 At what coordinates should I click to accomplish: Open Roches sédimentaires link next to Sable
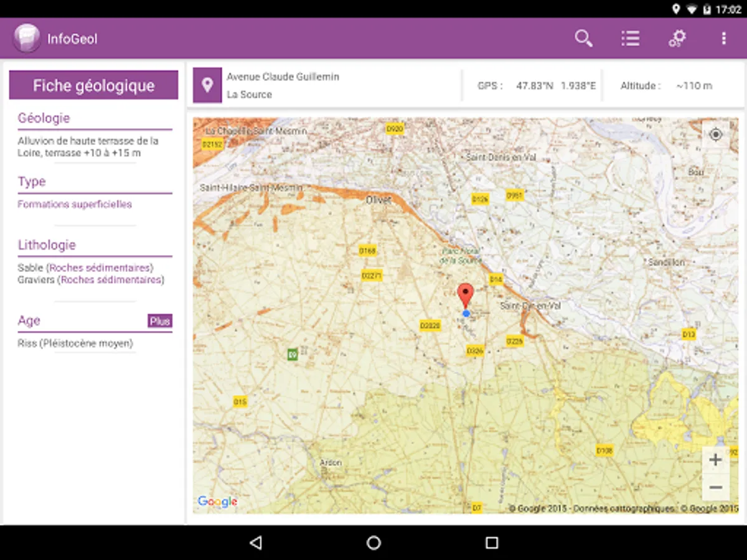coord(101,268)
